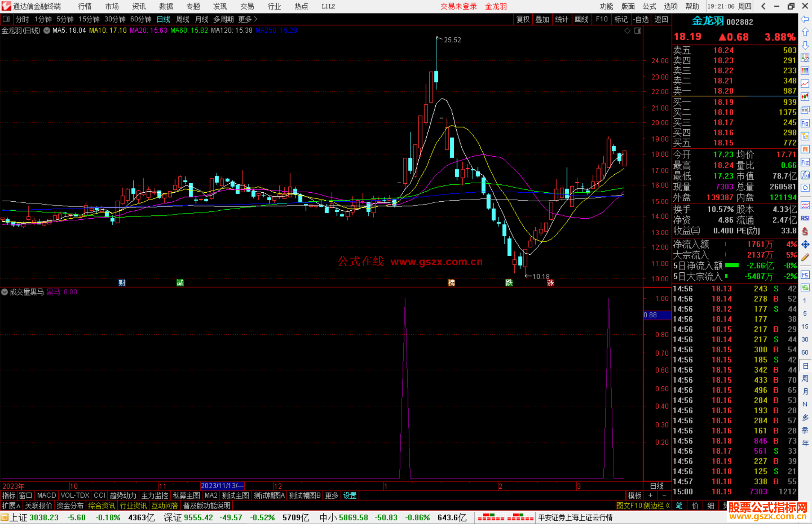Click the back arrow icon in right sidebar
812x524 pixels.
pos(805,19)
